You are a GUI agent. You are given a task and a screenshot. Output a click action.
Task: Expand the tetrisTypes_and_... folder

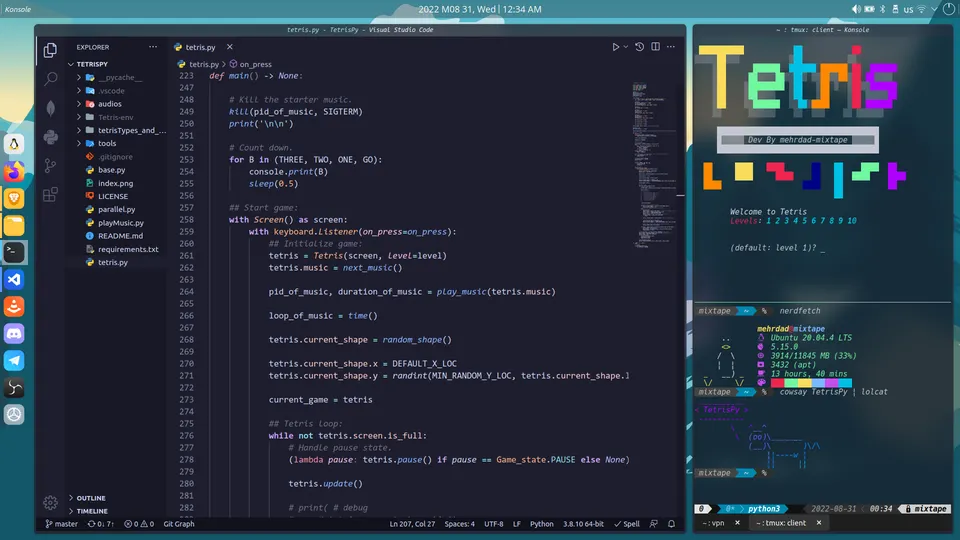[x=131, y=130]
